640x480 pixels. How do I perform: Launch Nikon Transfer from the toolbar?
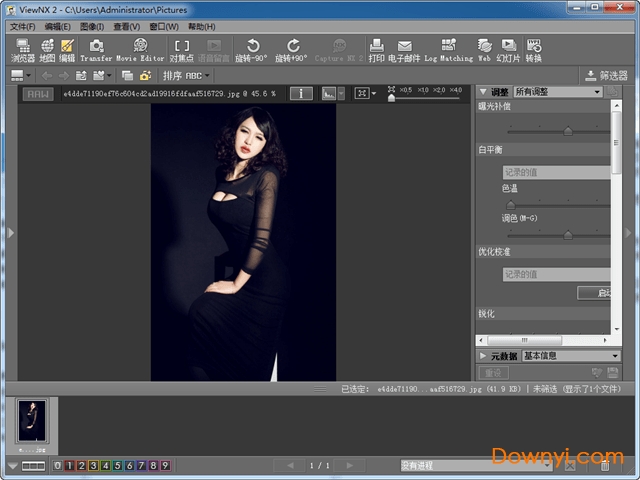point(96,50)
